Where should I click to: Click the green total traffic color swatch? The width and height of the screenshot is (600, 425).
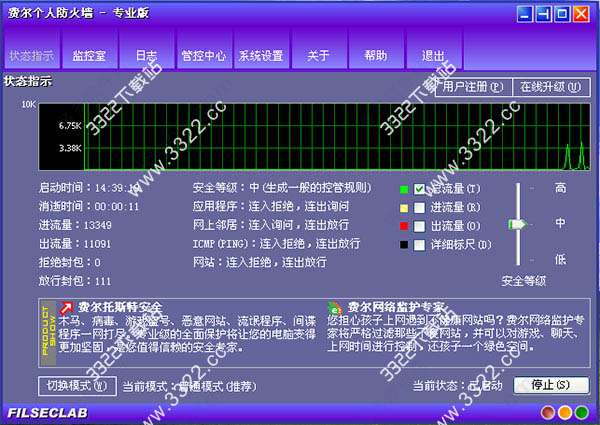[404, 189]
